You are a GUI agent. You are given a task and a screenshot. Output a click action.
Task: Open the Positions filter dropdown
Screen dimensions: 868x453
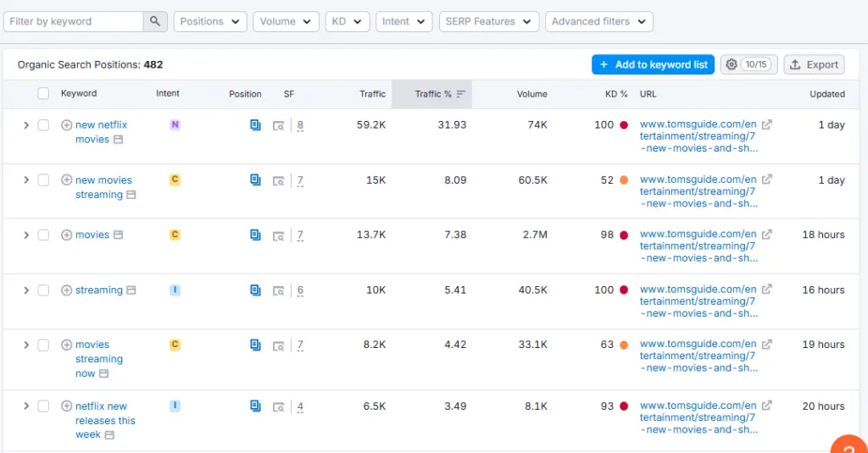click(210, 22)
